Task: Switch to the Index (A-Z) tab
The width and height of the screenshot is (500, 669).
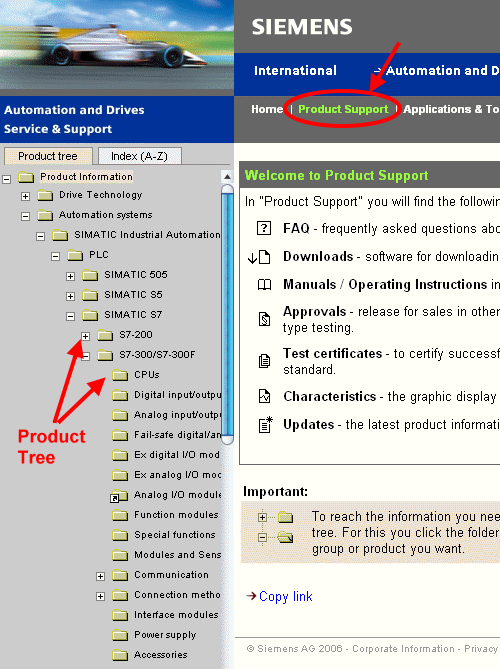Action: click(x=140, y=156)
